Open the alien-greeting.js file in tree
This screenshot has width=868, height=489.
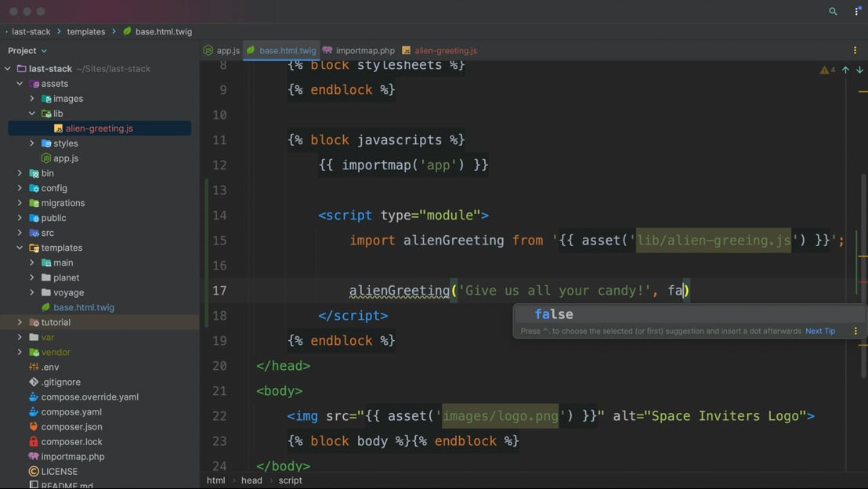(99, 129)
